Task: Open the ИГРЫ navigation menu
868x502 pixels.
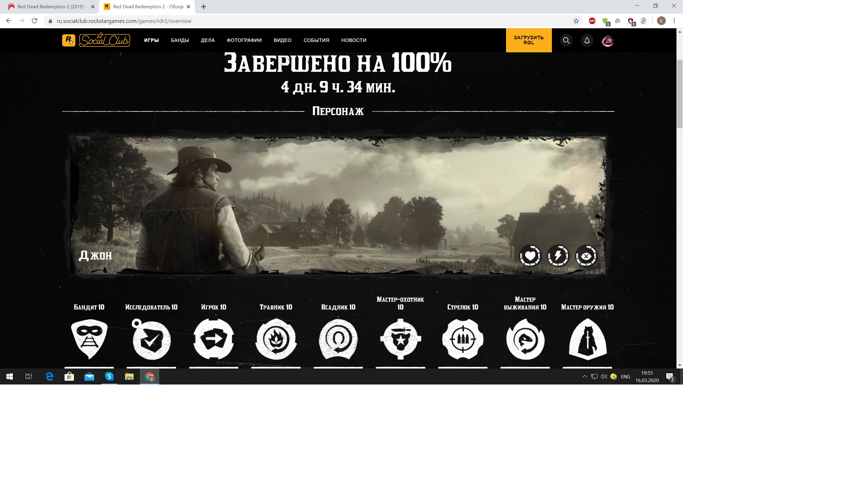Action: 151,40
